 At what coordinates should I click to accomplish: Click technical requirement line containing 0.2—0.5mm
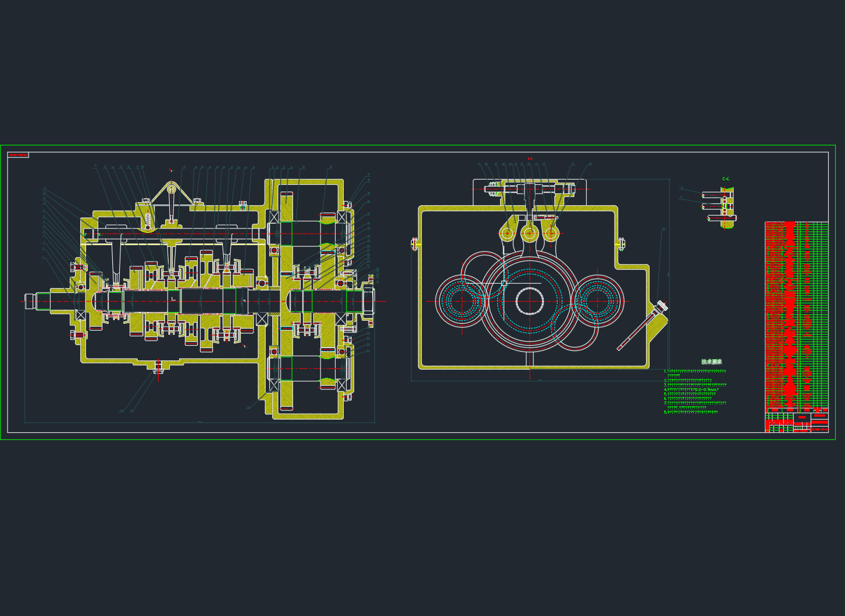pos(691,389)
